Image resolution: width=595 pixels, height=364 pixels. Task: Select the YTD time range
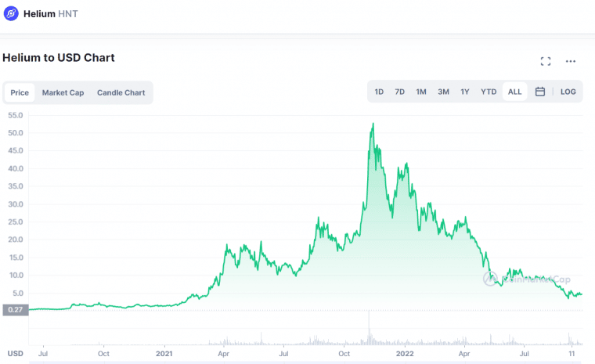pyautogui.click(x=489, y=92)
